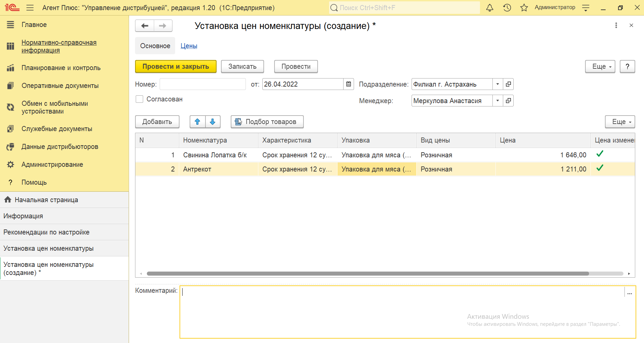Screen dimensions: 644x343
Task: Move row up with blue arrow
Action: (x=197, y=122)
